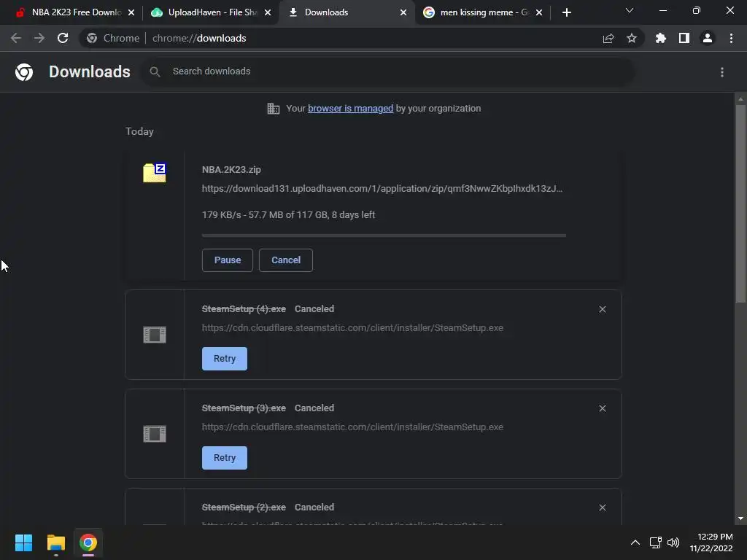Image resolution: width=747 pixels, height=560 pixels.
Task: Toggle the Chrome side panel
Action: point(684,38)
